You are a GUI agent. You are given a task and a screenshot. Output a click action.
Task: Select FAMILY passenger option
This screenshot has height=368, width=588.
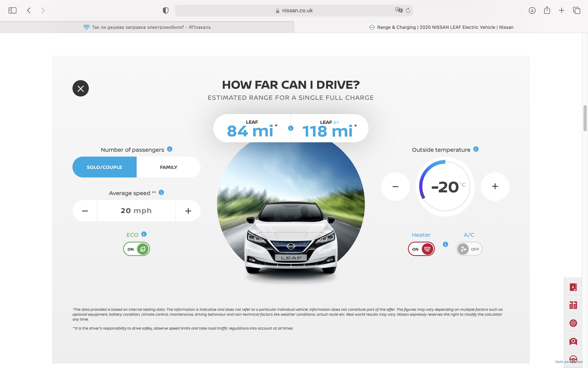(x=169, y=167)
